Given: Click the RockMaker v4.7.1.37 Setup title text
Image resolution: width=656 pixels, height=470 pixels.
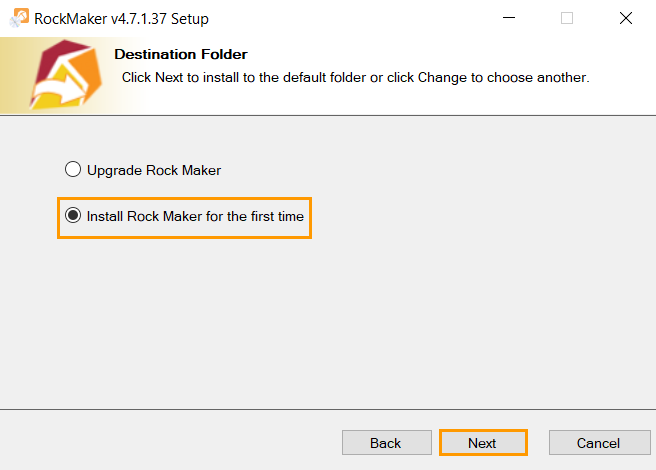Looking at the screenshot, I should coord(121,19).
